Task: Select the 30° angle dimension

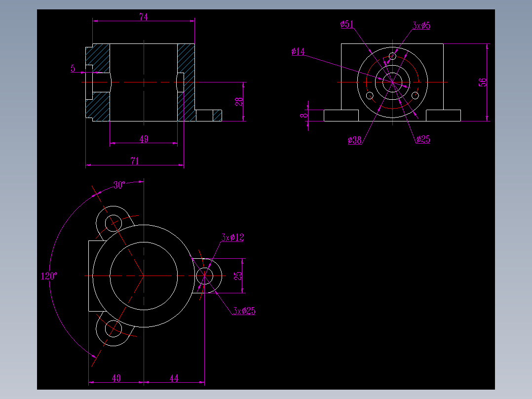Action: click(x=119, y=185)
